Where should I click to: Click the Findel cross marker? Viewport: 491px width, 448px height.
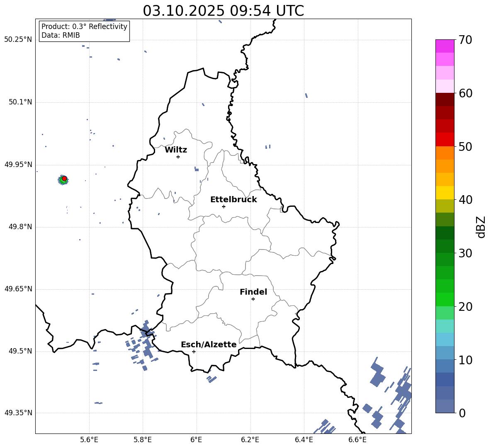[253, 299]
